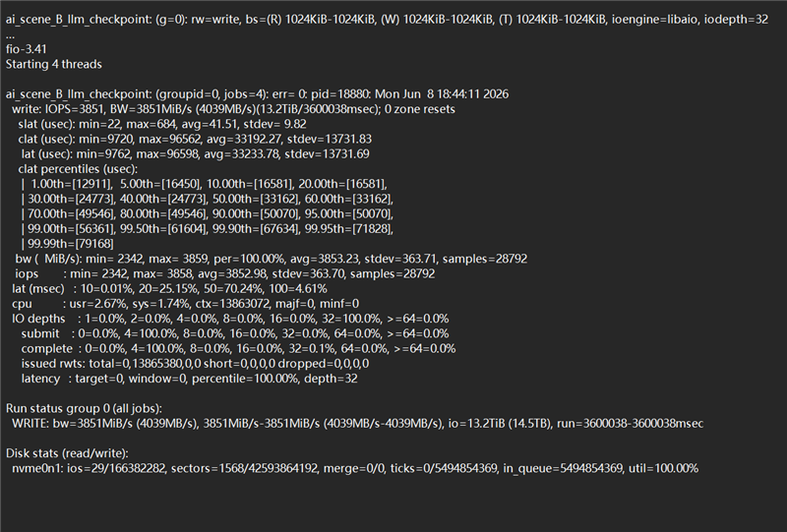Click the bw (MiB/s) samples=28792 line
The width and height of the screenshot is (787, 532).
click(272, 259)
